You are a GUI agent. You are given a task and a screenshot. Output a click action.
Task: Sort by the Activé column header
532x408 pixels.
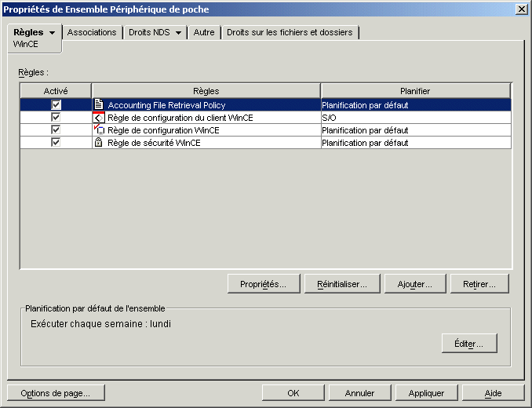point(56,91)
